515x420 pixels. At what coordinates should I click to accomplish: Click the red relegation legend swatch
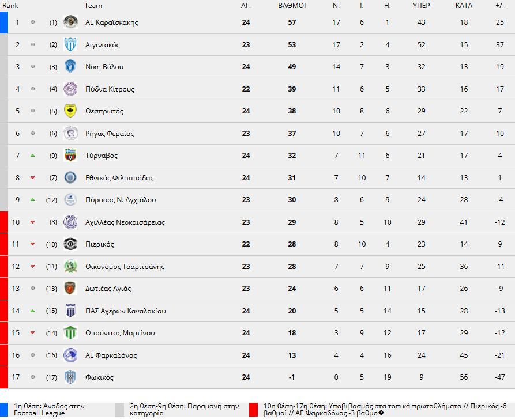[253, 410]
